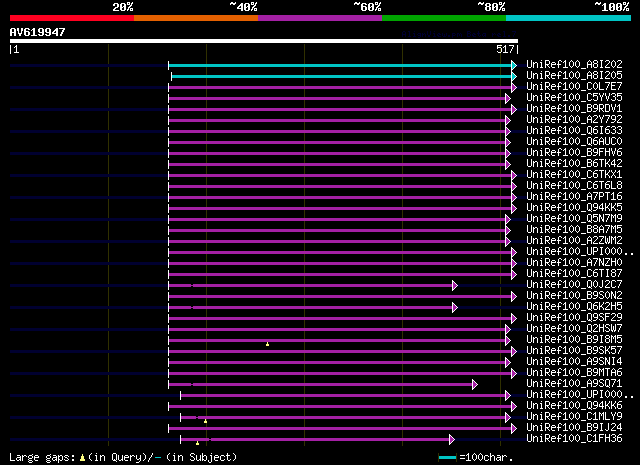Click the orange ~40% identity legend segment
640x465 pixels.
tap(196, 18)
